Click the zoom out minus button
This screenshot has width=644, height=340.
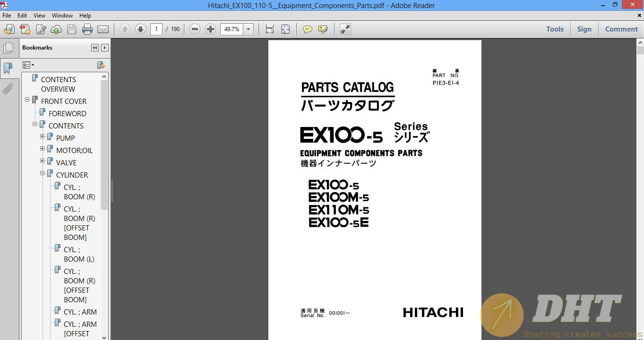point(195,29)
